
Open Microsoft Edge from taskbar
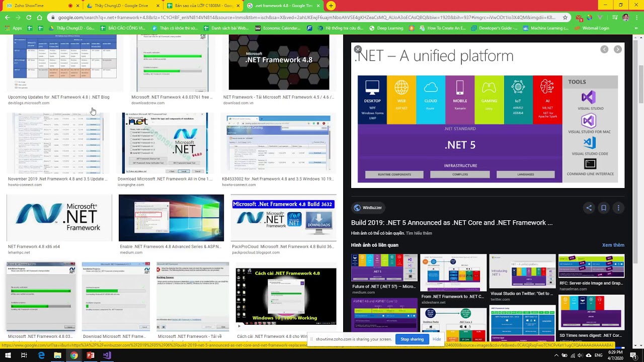[x=41, y=355]
